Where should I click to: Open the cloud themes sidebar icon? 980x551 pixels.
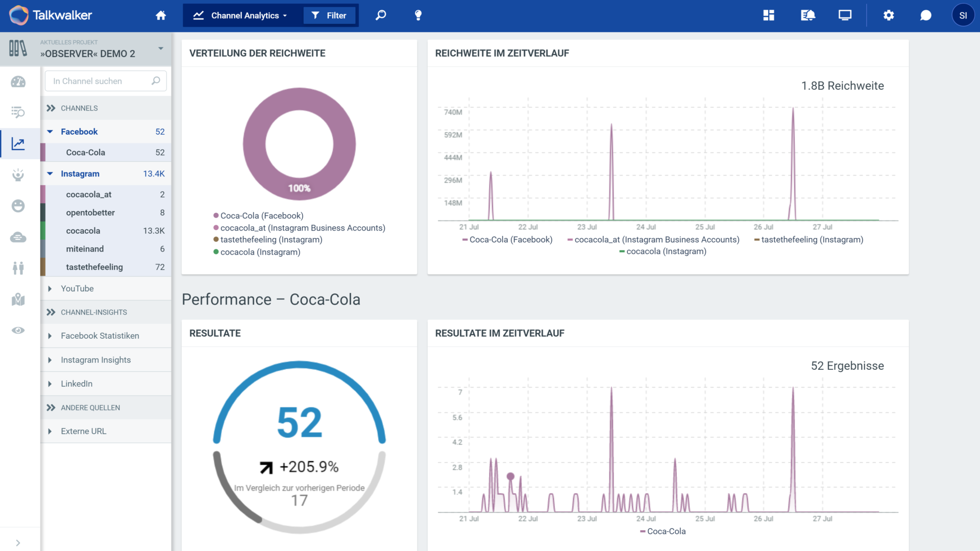click(x=18, y=238)
